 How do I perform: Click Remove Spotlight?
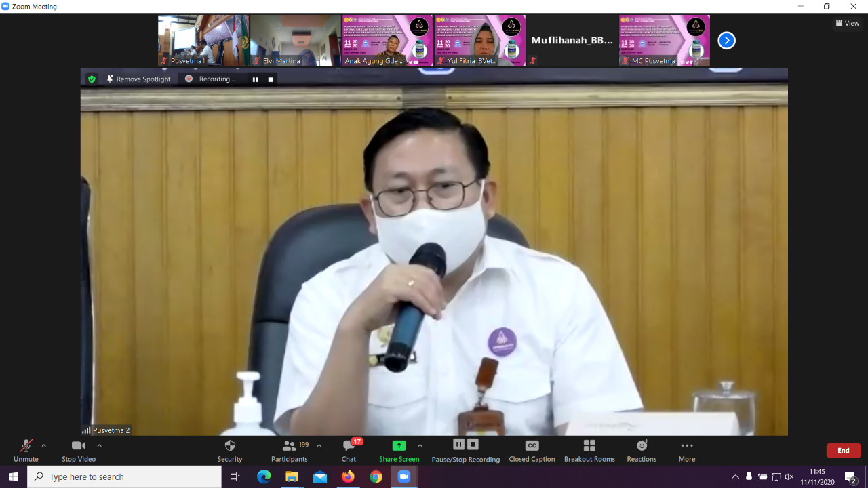[138, 79]
